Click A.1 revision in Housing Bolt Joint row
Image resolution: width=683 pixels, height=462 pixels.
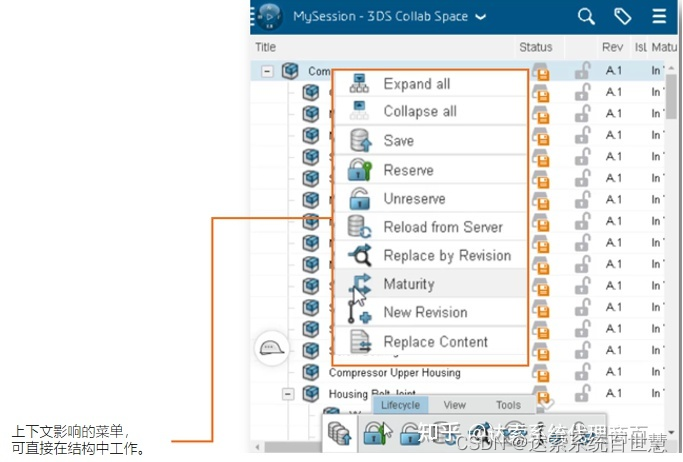tap(614, 393)
